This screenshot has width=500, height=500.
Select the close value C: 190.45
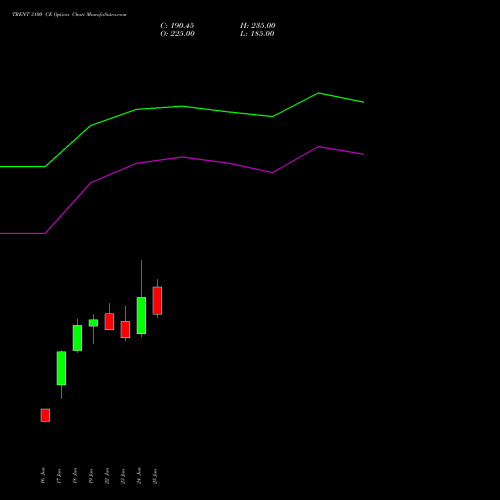177,26
